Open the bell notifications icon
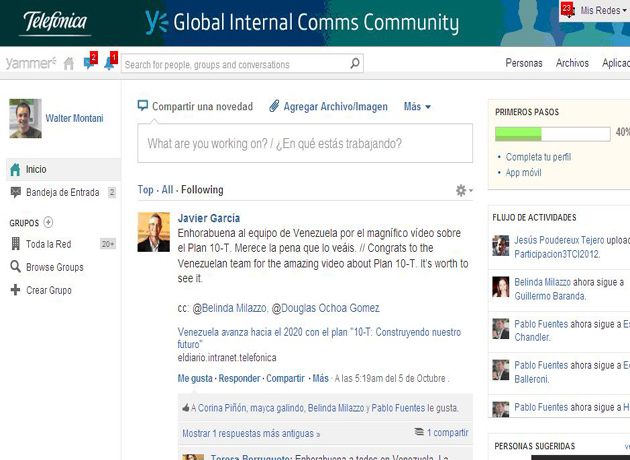630x460 pixels. pos(109,63)
